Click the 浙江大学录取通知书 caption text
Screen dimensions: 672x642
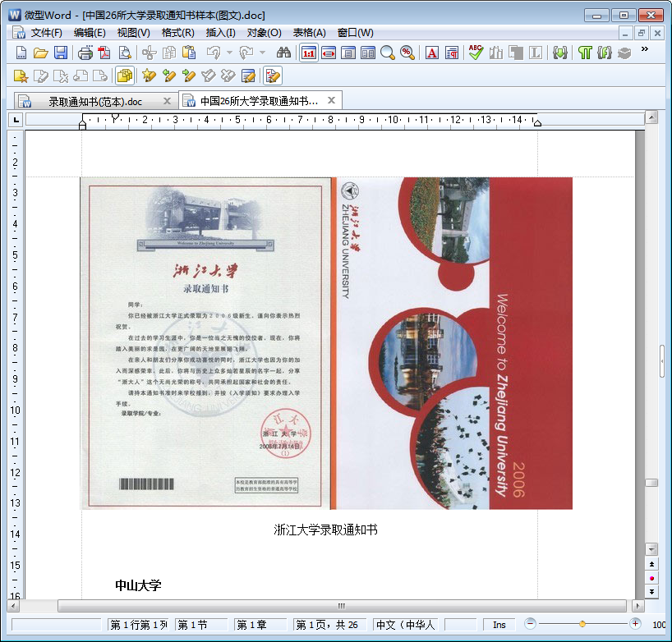click(325, 530)
